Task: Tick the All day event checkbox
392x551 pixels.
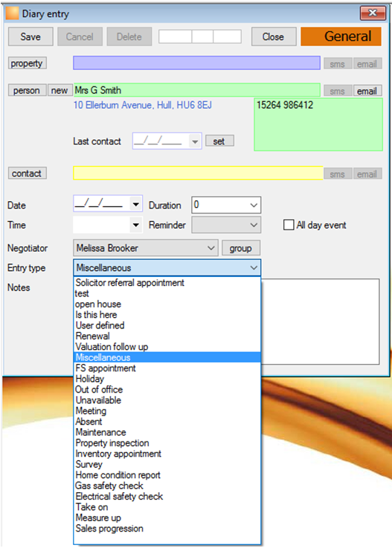Action: coord(289,225)
